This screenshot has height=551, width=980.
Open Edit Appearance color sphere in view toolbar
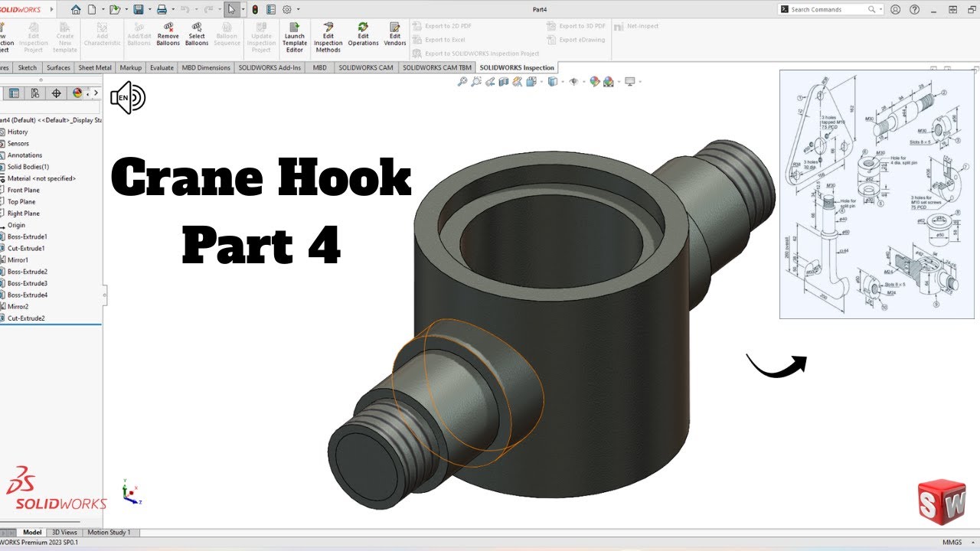pos(596,81)
